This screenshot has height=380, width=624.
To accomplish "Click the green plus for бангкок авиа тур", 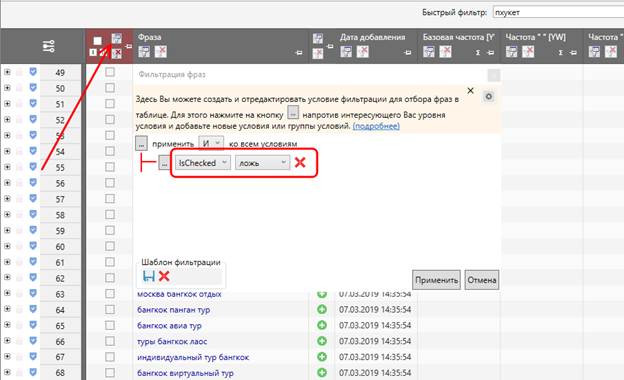I will pos(322,325).
